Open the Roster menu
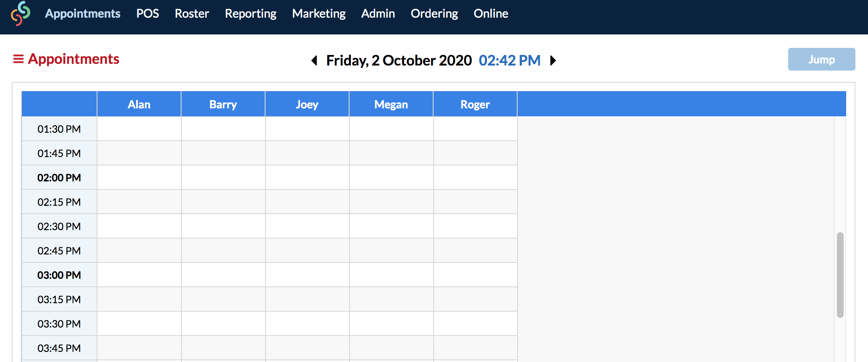 (x=192, y=13)
